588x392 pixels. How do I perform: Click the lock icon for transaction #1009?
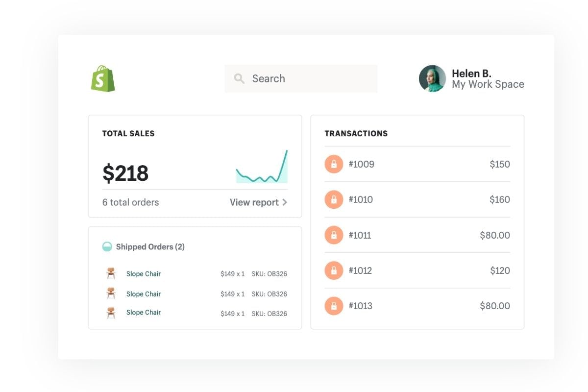[x=334, y=164]
